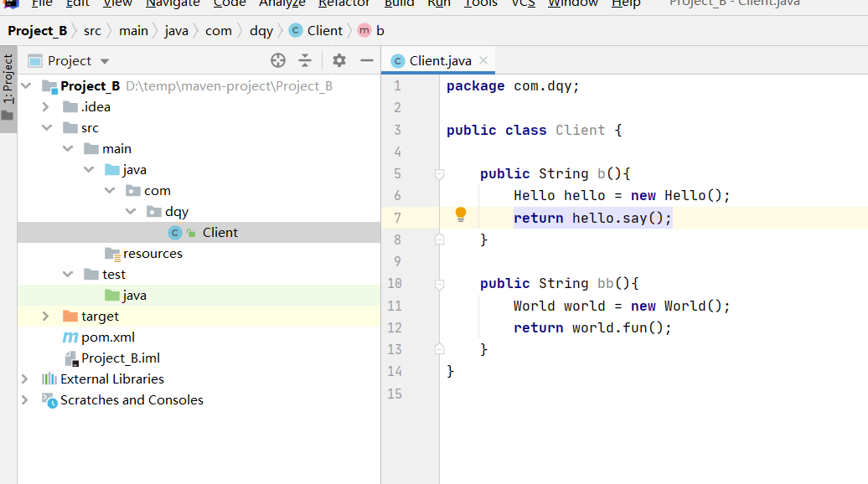Screen dimensions: 868x484
Task: Select the Client.java editor tab
Action: click(438, 60)
